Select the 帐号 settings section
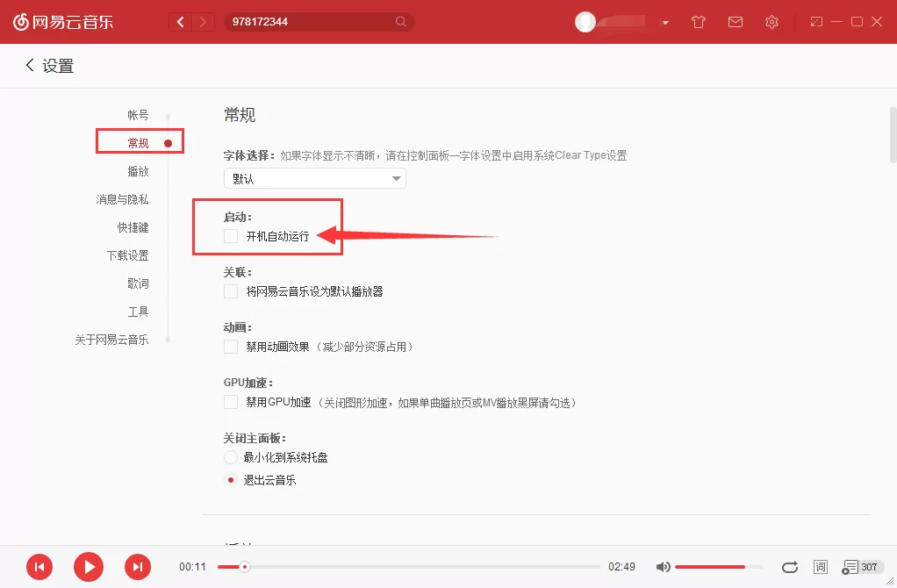This screenshot has height=588, width=897. pyautogui.click(x=138, y=115)
